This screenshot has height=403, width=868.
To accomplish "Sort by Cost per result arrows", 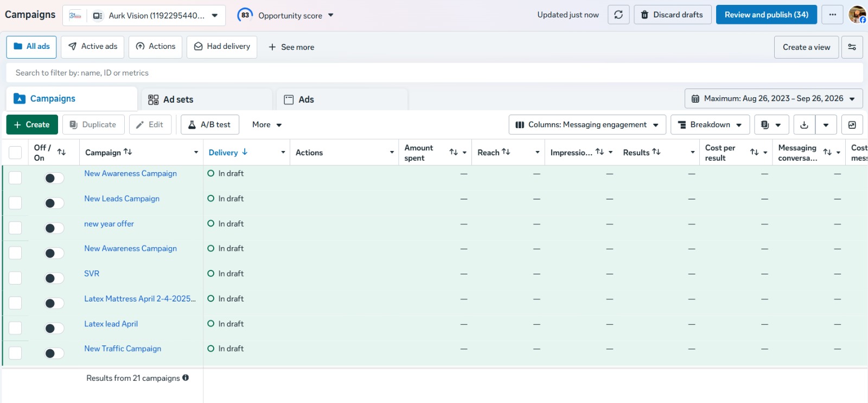I will pyautogui.click(x=755, y=153).
